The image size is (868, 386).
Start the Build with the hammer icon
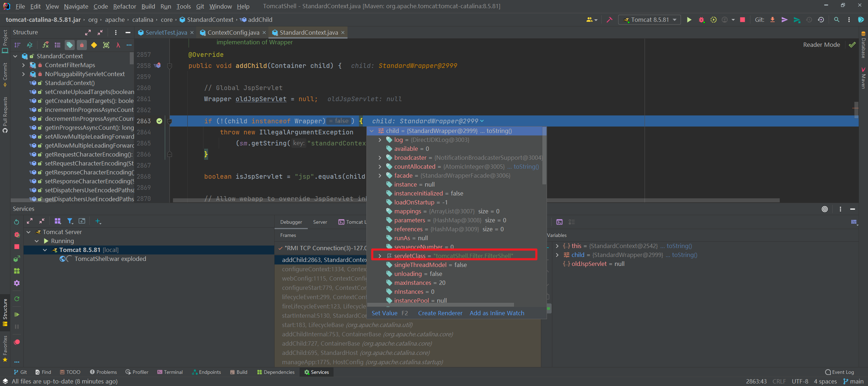[610, 20]
